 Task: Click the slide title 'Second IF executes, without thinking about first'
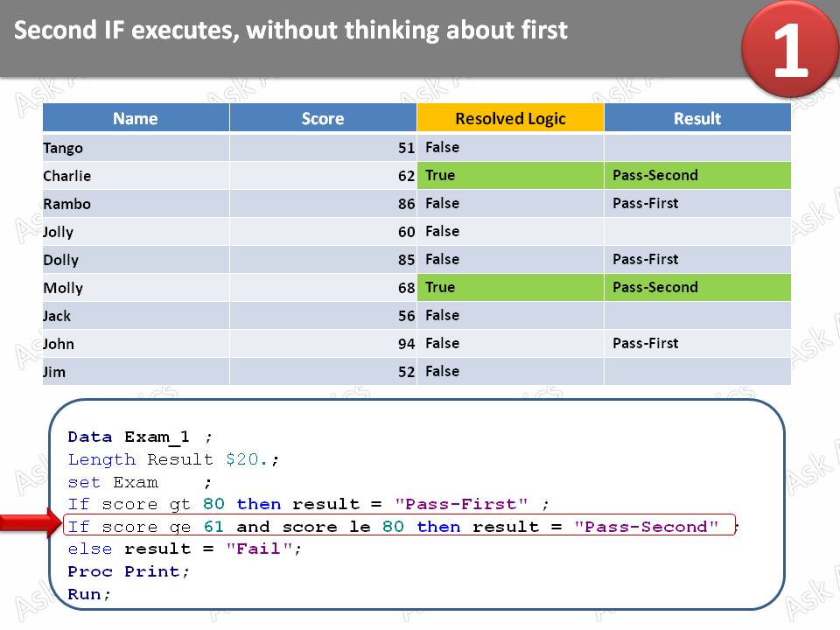tap(290, 30)
